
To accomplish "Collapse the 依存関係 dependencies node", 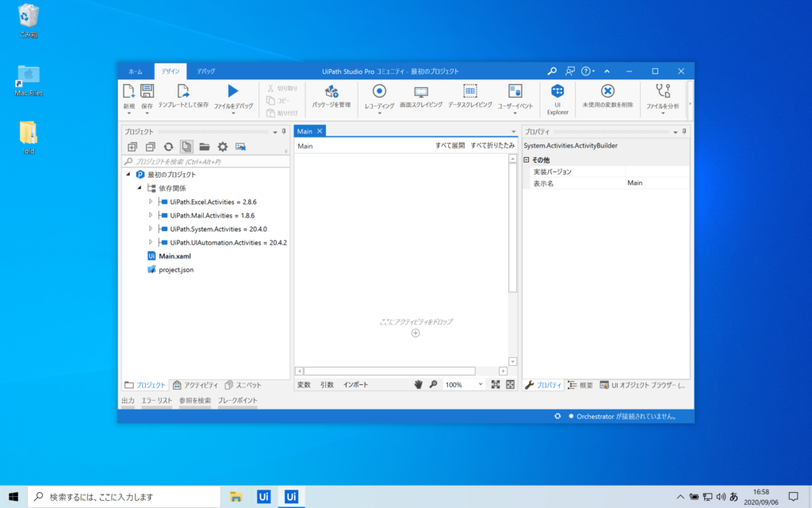I will [140, 188].
